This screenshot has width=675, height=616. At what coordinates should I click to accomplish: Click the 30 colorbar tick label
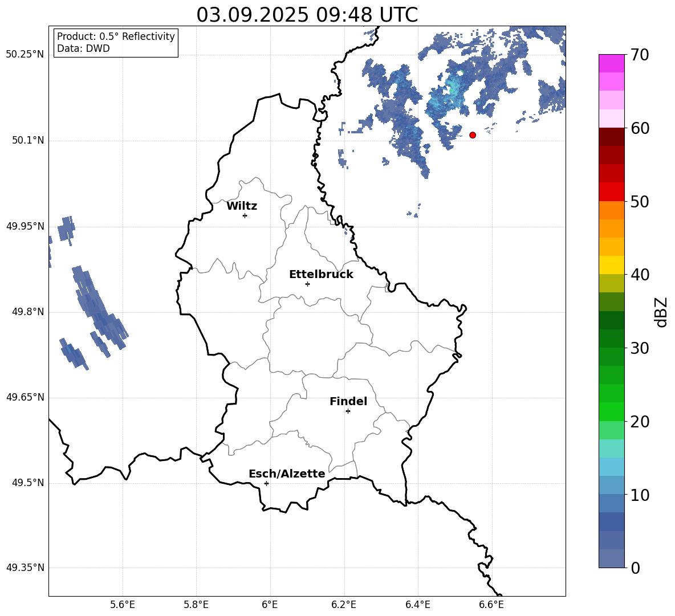(640, 348)
